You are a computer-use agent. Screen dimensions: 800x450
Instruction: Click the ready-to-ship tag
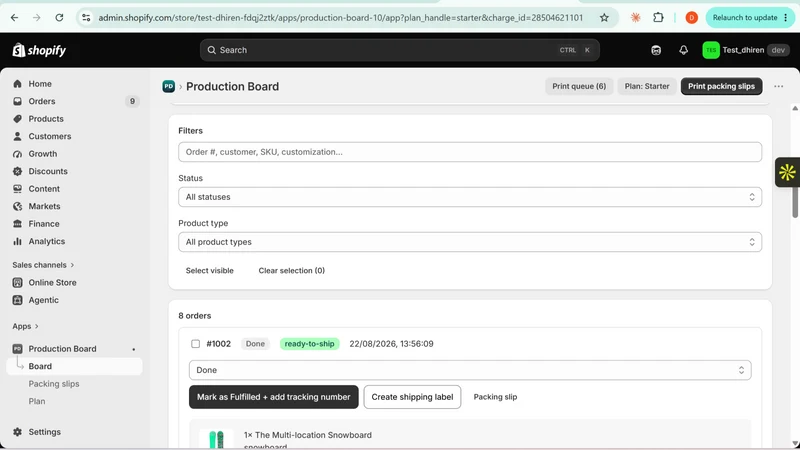(309, 344)
